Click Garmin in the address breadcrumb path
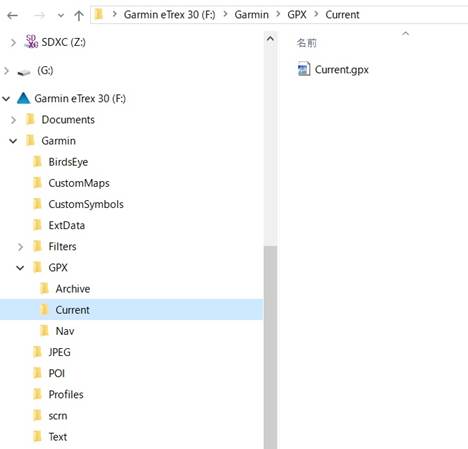Image resolution: width=468 pixels, height=449 pixels. (252, 15)
